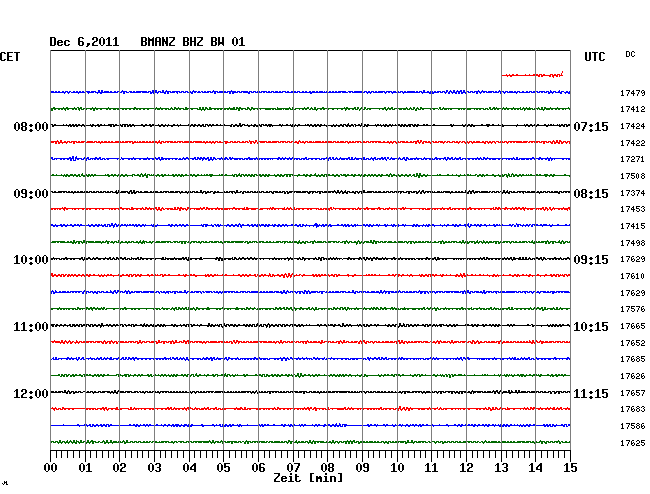Select the 08:00 CET time label
Image resolution: width=650 pixels, height=494 pixels.
31,126
